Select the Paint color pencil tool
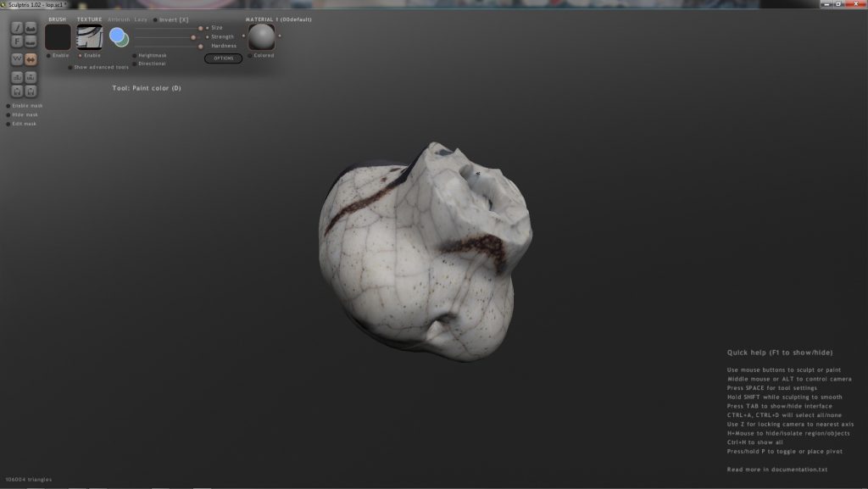Viewport: 868px width, 489px height. coord(17,27)
